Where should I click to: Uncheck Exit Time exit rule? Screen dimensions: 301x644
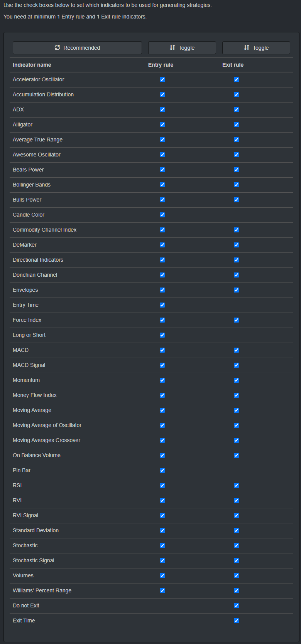[x=236, y=620]
